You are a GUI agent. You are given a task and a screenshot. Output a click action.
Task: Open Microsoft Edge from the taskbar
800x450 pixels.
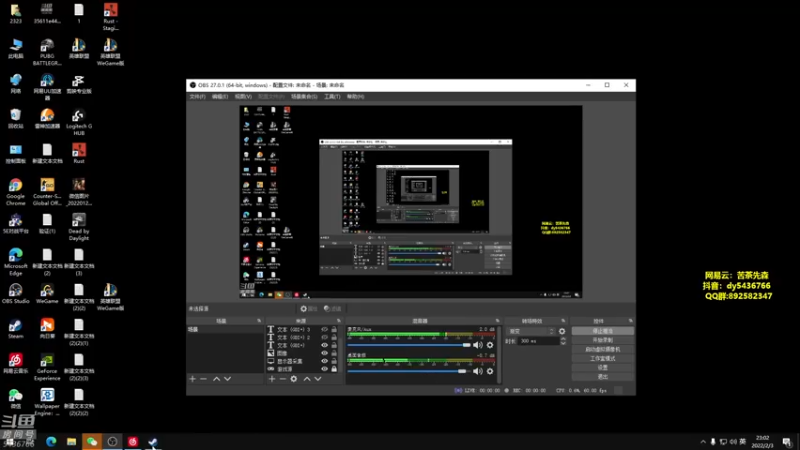[51, 442]
